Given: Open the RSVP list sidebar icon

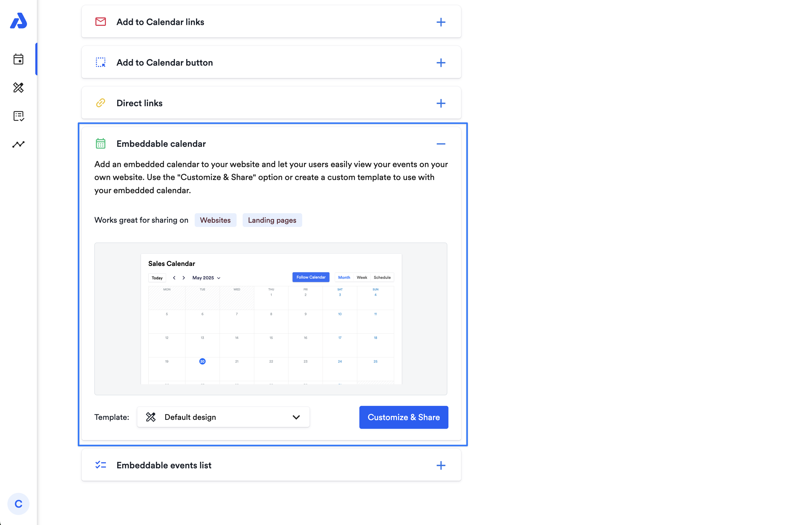Looking at the screenshot, I should point(18,116).
